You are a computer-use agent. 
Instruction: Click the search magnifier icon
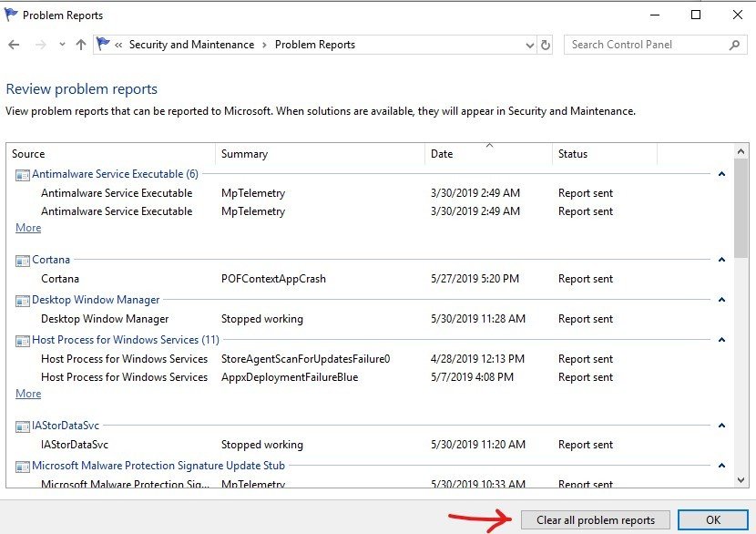(735, 45)
